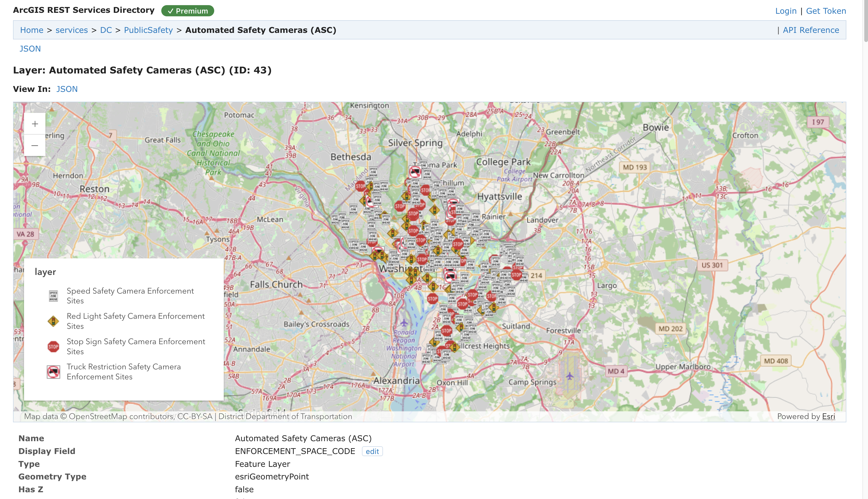Image resolution: width=868 pixels, height=499 pixels.
Task: Click the Truck Restriction Camera legend icon
Action: [x=53, y=372]
